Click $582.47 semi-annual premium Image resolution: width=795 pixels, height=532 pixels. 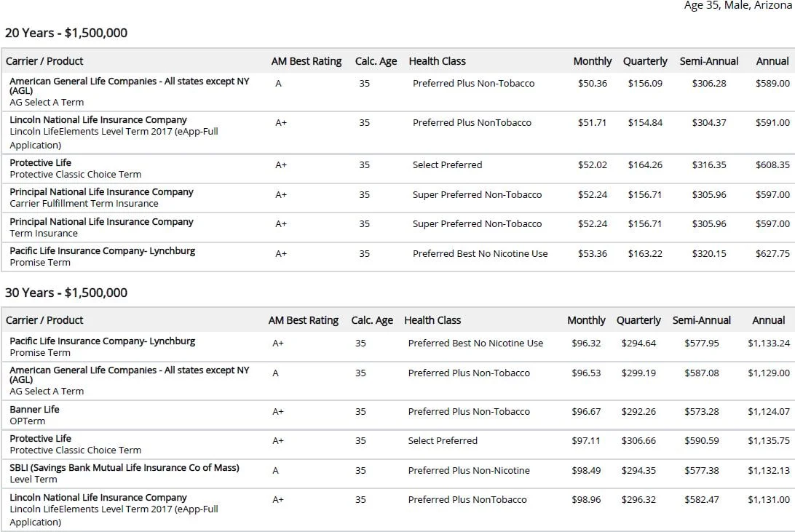(702, 499)
